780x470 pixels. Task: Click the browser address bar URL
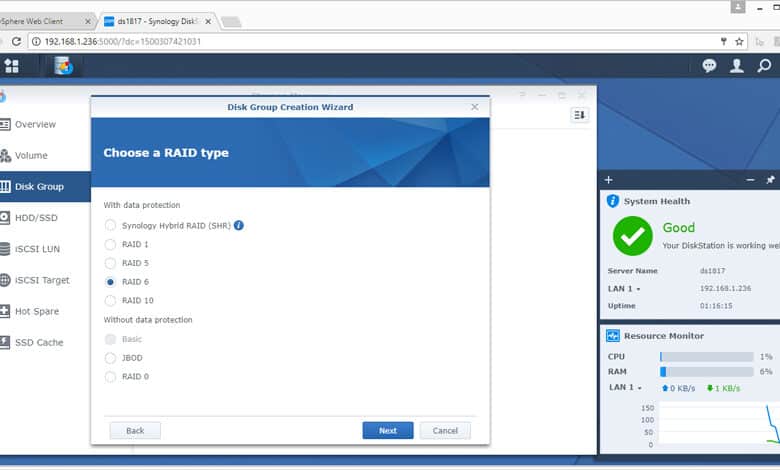tap(123, 41)
